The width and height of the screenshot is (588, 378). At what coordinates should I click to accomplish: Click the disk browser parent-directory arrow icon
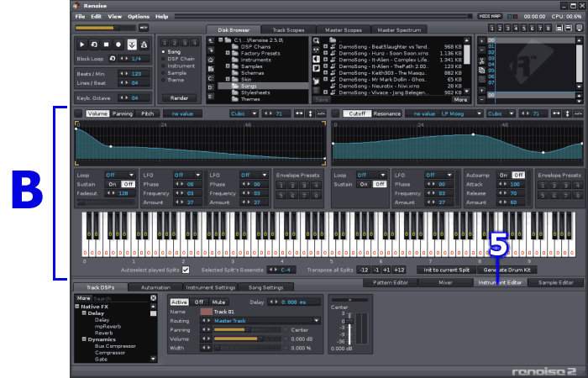point(211,41)
